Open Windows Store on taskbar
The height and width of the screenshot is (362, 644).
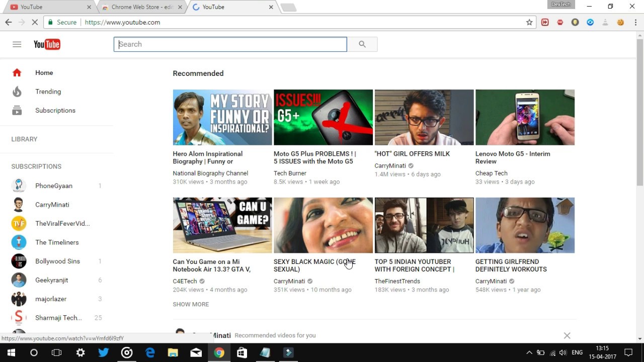coord(242,352)
